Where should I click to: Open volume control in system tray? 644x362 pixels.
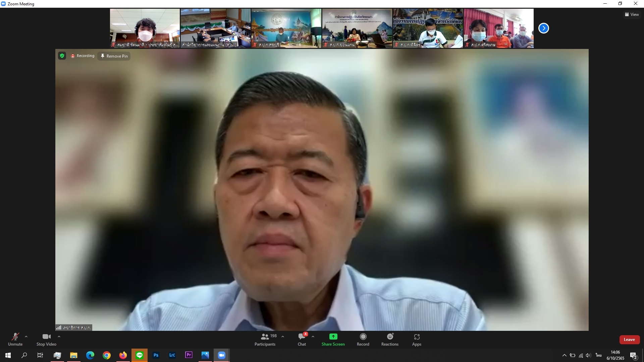click(x=588, y=355)
